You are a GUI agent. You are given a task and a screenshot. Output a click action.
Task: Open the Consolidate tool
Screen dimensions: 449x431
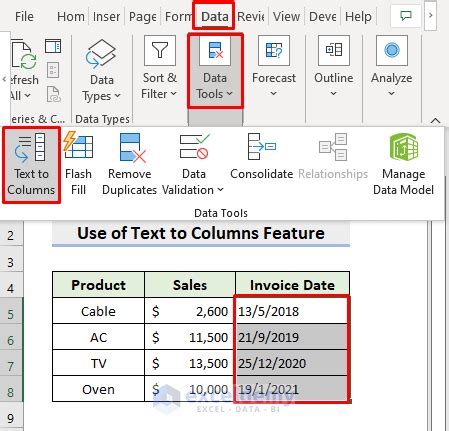tap(262, 157)
